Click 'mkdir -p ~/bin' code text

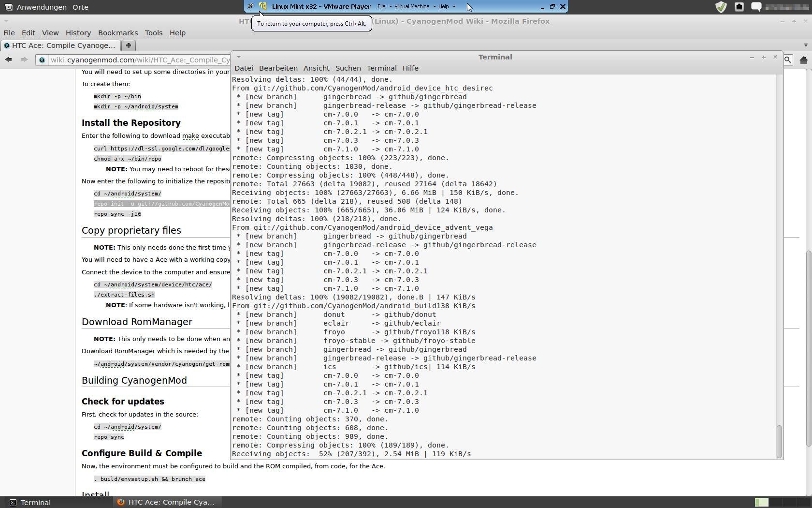pos(117,96)
